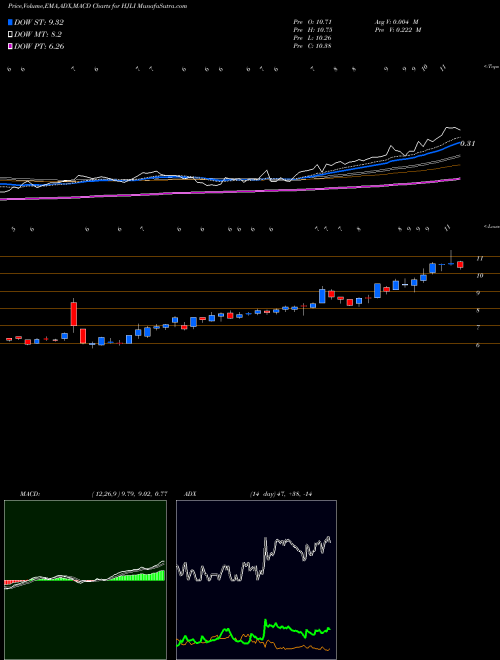Select the 'Pre O: 10.71' value
The height and width of the screenshot is (660, 500).
coord(315,22)
